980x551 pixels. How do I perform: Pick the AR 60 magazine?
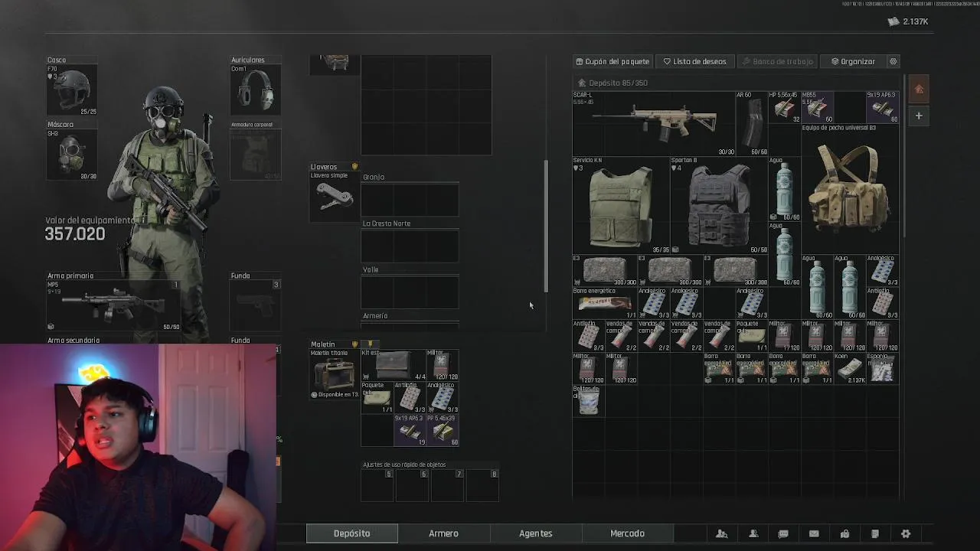click(x=752, y=123)
